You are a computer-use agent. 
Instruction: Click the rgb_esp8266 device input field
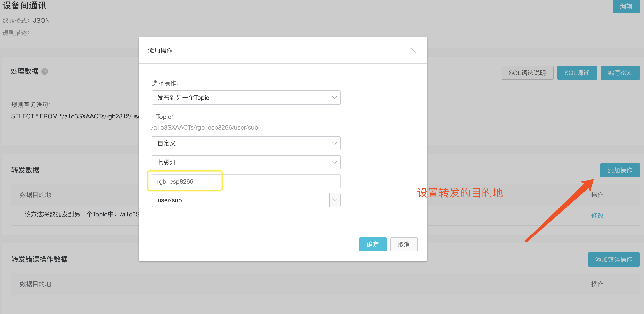point(246,181)
